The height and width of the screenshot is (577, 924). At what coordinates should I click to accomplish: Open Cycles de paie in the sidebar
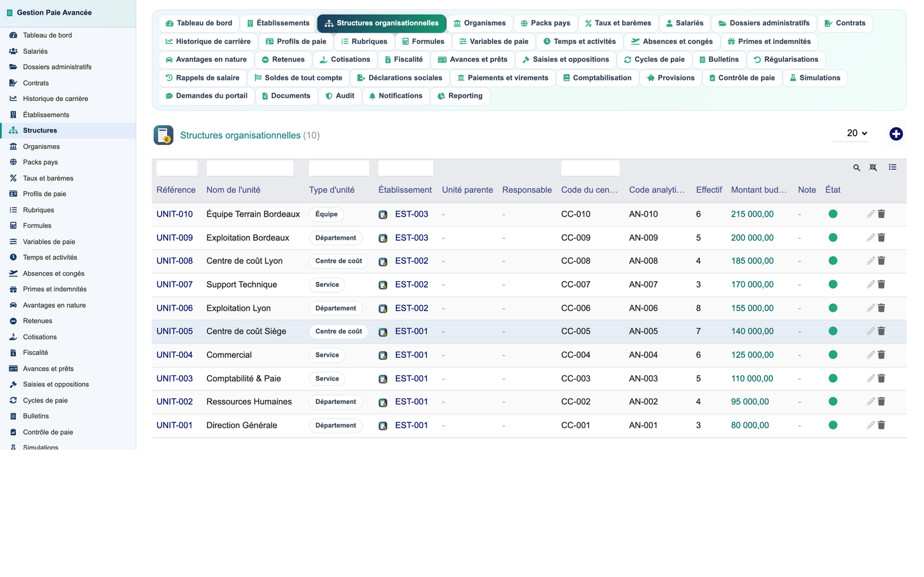coord(45,400)
